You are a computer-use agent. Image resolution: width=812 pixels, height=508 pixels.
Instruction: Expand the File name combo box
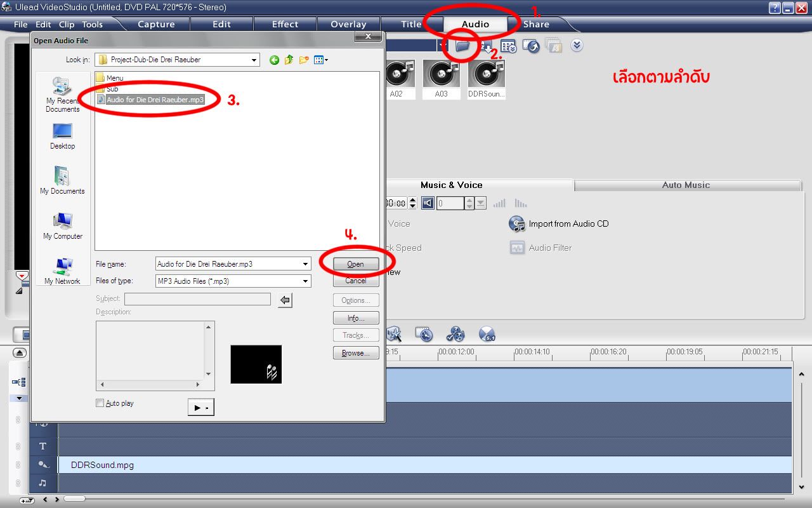pos(305,264)
